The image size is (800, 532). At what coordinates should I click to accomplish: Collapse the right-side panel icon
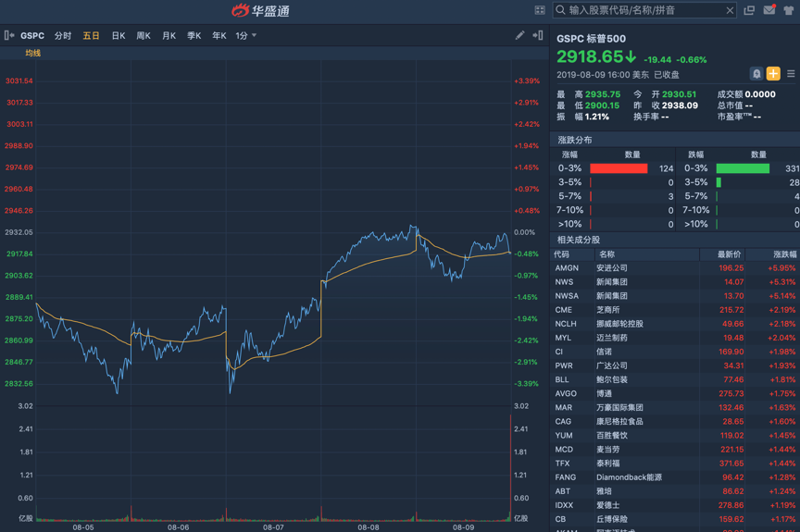[x=538, y=35]
